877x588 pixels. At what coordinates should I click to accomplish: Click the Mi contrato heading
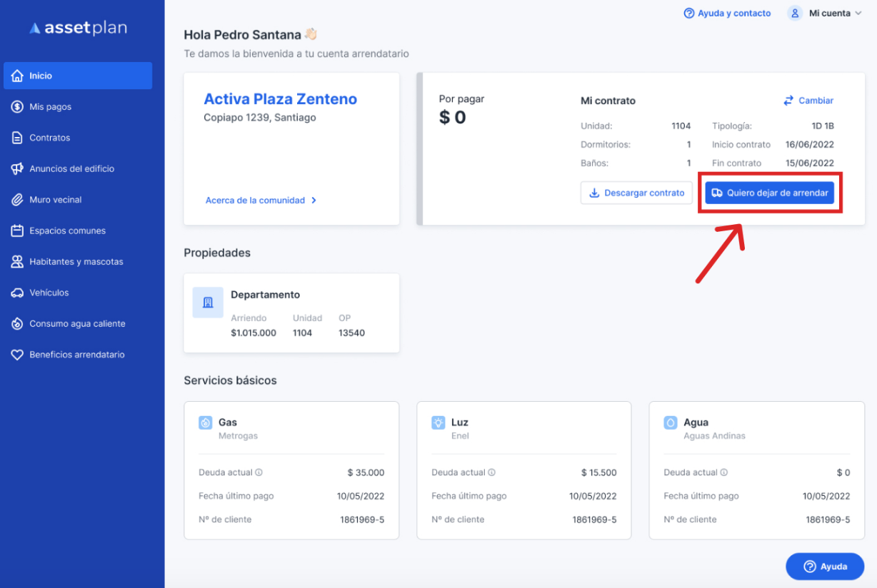(608, 101)
